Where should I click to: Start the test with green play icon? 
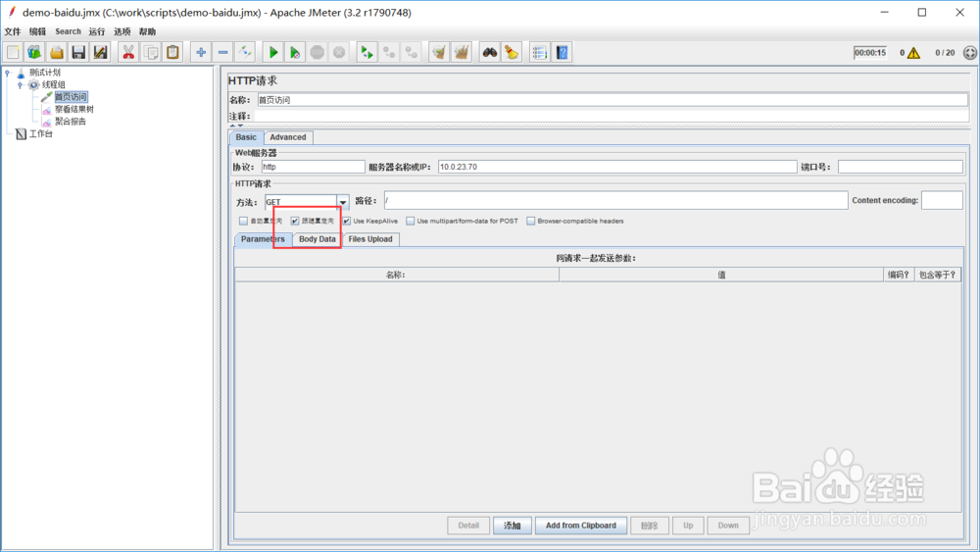pyautogui.click(x=273, y=53)
